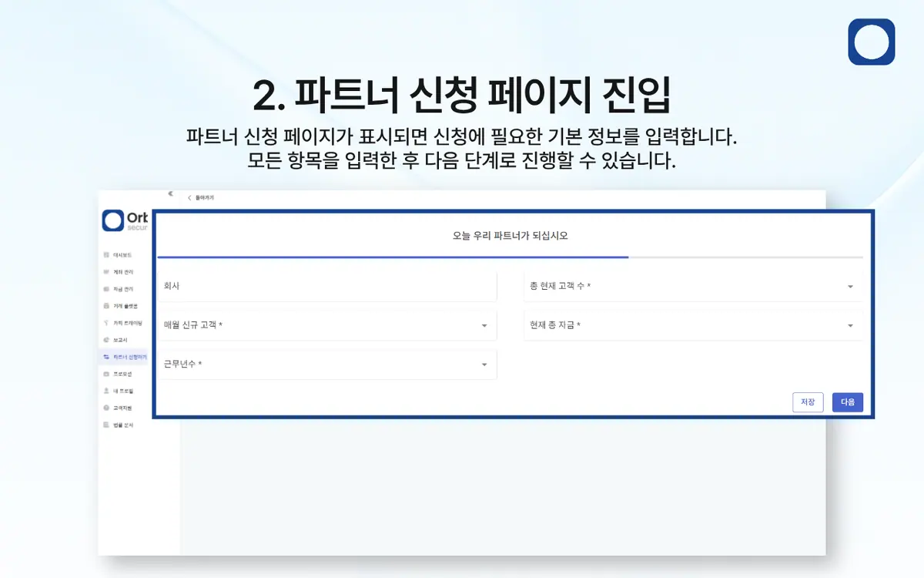This screenshot has height=578, width=924.
Task: Open the 대시보드 sidebar icon
Action: click(106, 254)
